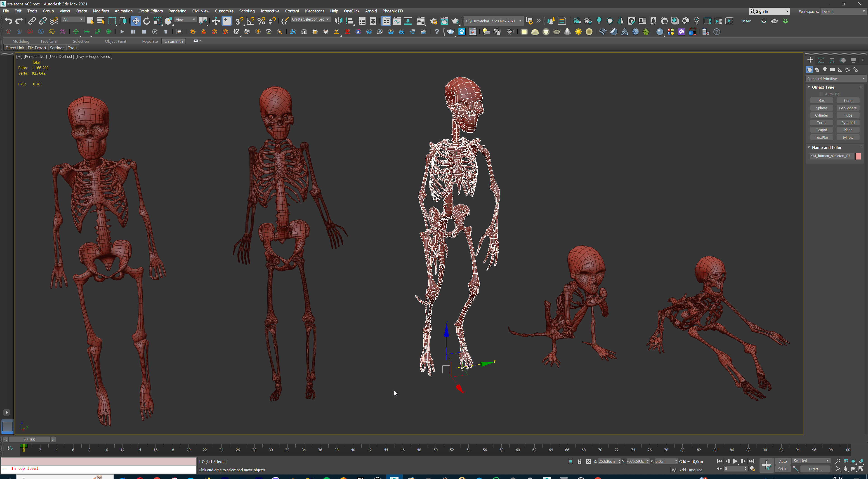This screenshot has width=868, height=479.
Task: Toggle Angle Snap on
Action: coord(250,21)
